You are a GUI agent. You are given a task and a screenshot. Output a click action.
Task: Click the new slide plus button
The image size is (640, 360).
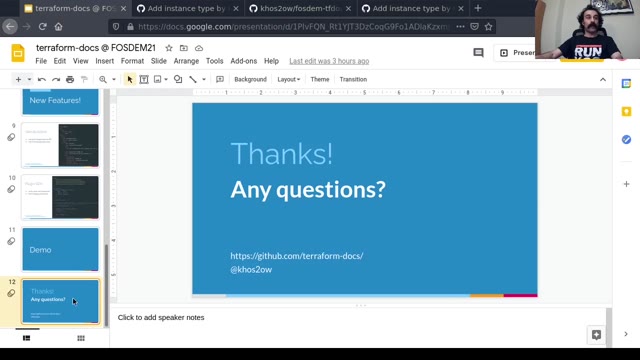(18, 79)
